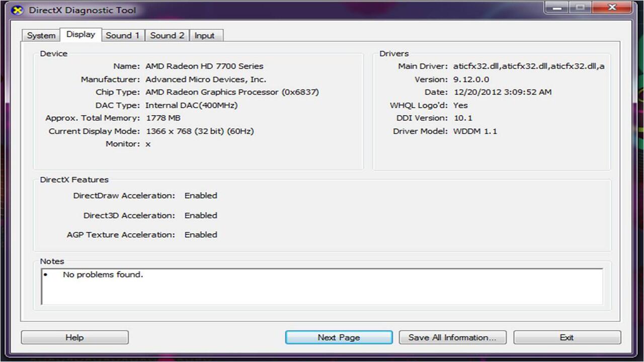Click the 'Approx. Total Memory:' label
The height and width of the screenshot is (362, 644).
click(93, 118)
